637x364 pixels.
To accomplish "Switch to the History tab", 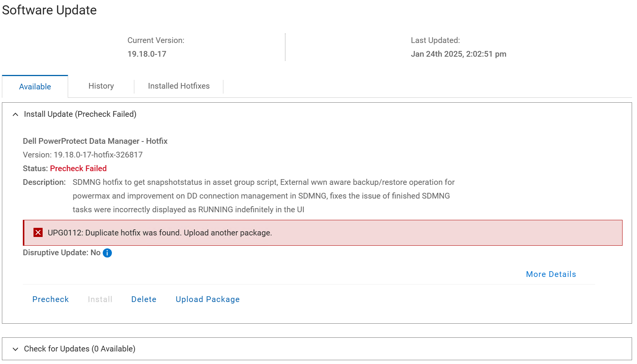I will coord(100,86).
